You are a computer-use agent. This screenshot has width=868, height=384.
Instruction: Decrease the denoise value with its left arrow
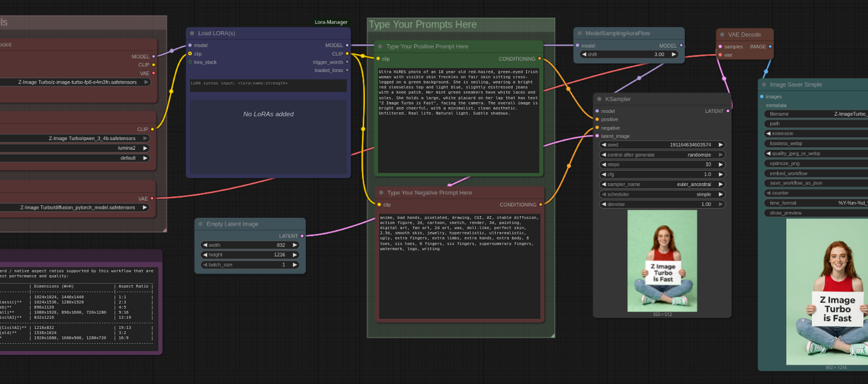point(604,204)
